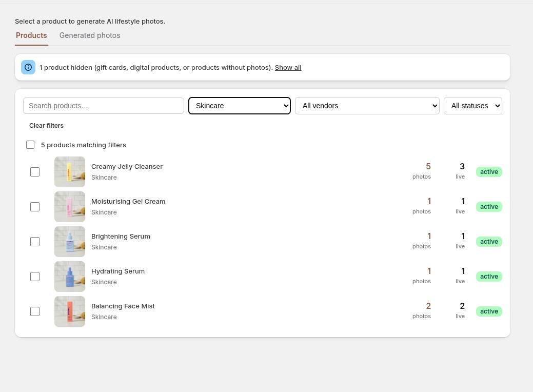Click the Balancing Face Mist product name

(x=123, y=306)
